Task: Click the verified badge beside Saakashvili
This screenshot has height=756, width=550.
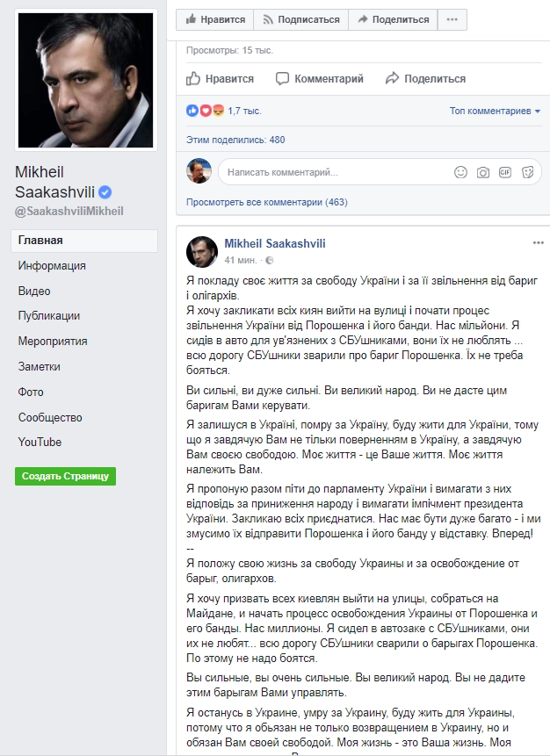Action: (x=104, y=192)
